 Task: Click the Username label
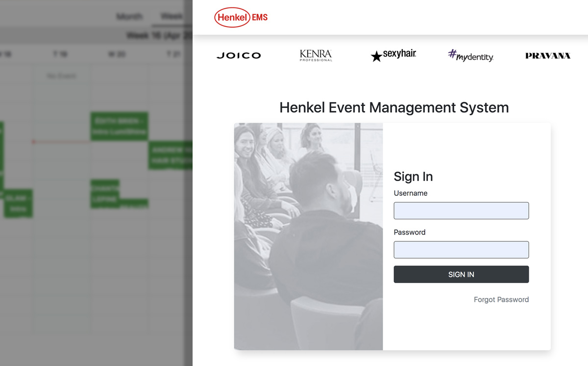click(x=411, y=193)
